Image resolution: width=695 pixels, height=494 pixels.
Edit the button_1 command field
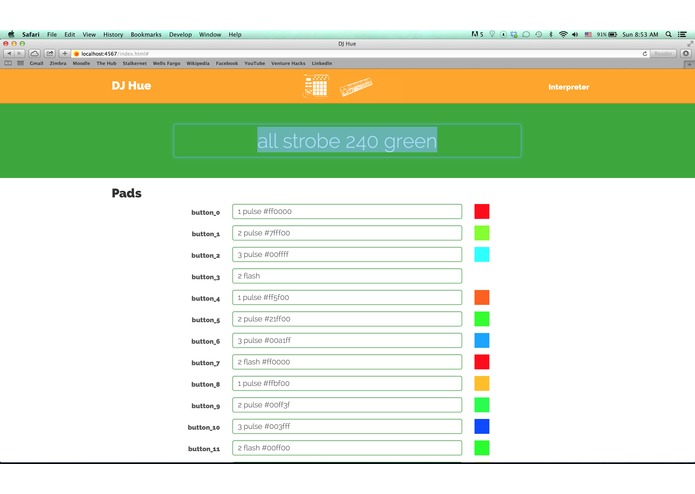347,233
